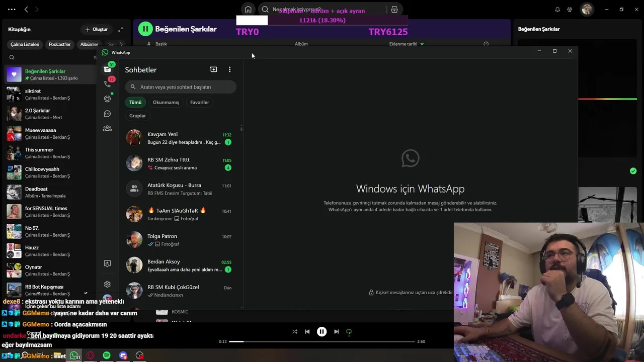The width and height of the screenshot is (644, 362).
Task: Go to Spotify Home
Action: click(248, 9)
